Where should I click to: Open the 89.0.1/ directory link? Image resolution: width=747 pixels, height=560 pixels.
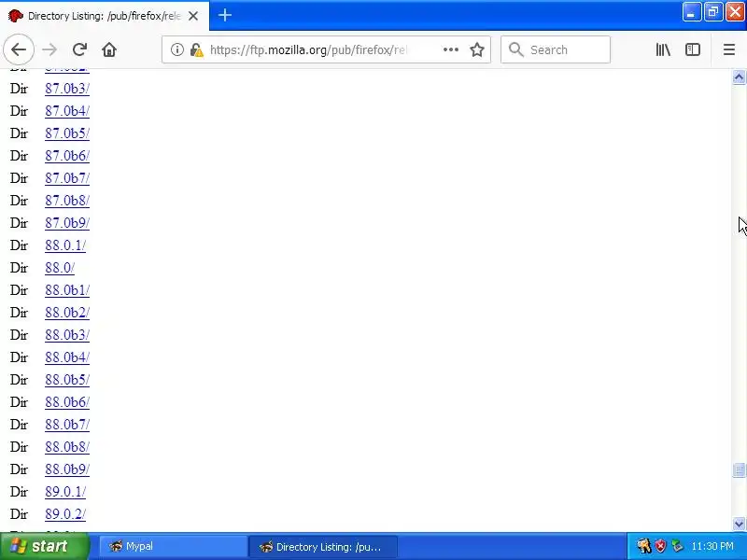pos(65,492)
